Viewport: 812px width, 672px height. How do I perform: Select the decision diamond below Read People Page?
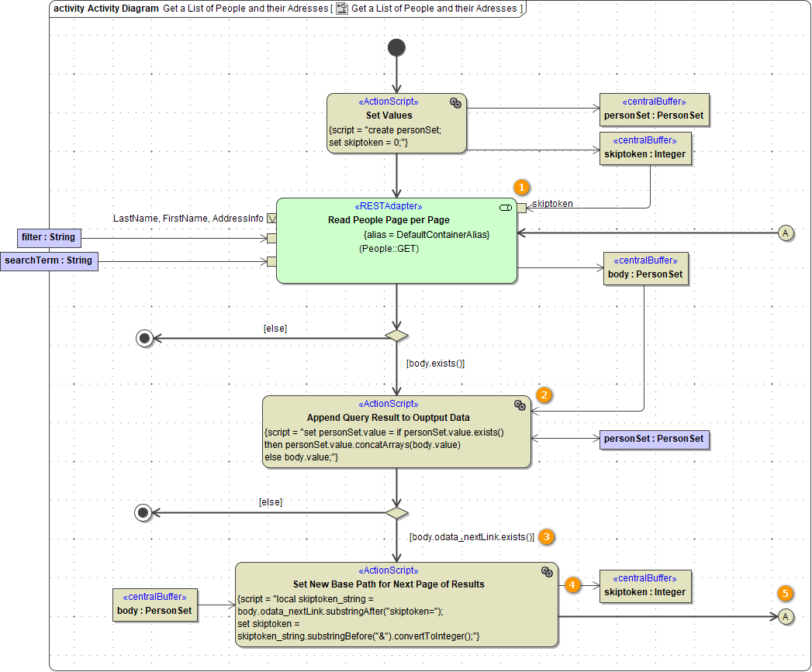click(396, 336)
